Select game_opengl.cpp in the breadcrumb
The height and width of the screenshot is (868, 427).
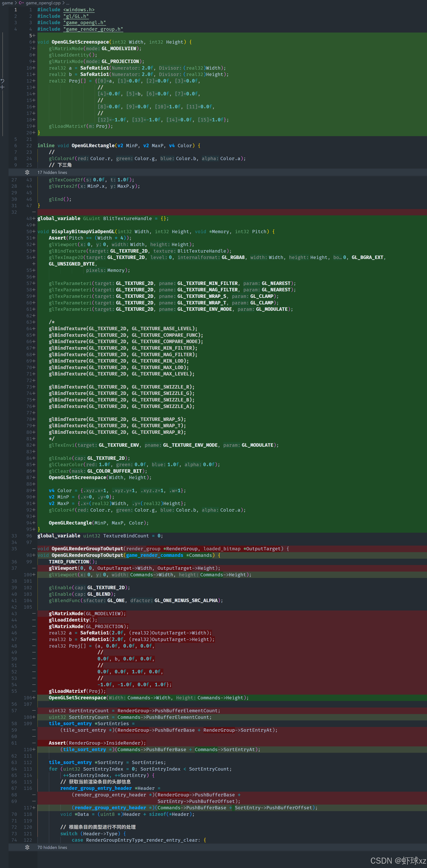pyautogui.click(x=43, y=3)
